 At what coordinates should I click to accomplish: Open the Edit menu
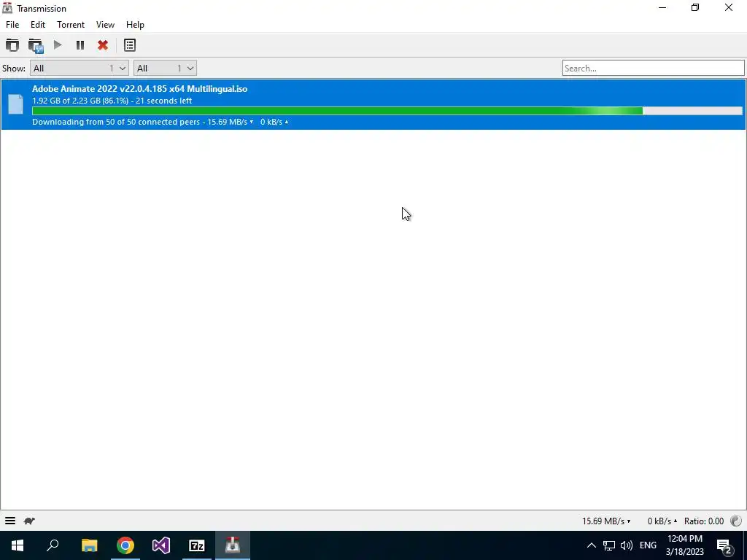click(x=38, y=25)
